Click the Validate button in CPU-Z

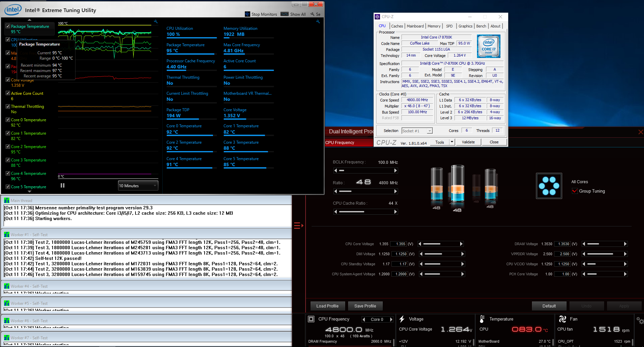pyautogui.click(x=468, y=142)
